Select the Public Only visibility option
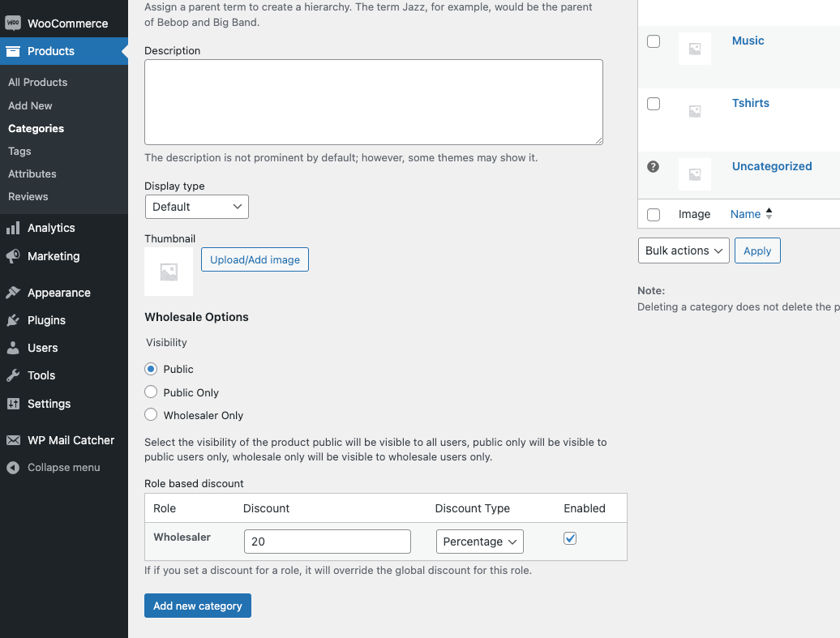The width and height of the screenshot is (840, 638). [x=151, y=392]
